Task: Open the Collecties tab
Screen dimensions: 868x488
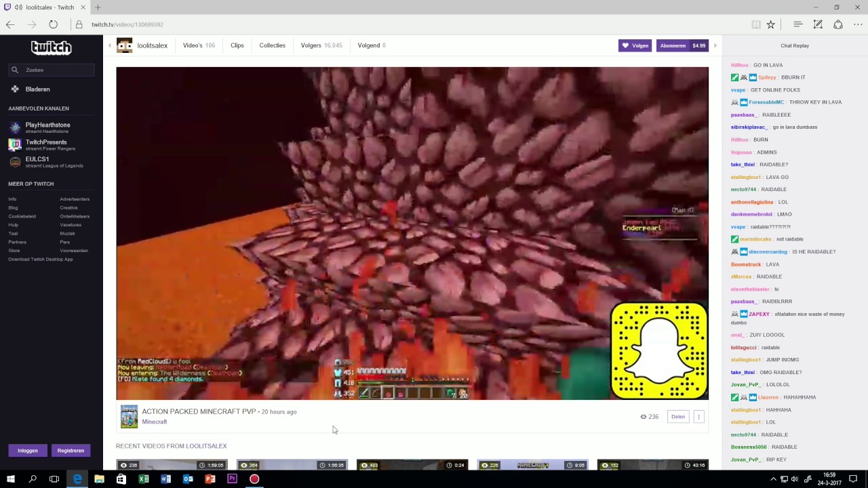Action: point(272,45)
